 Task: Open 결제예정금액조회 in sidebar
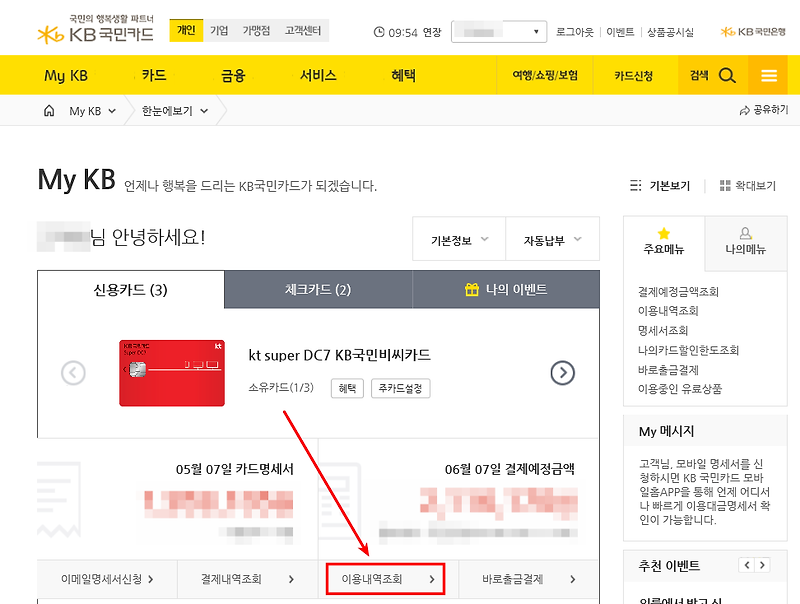point(678,292)
